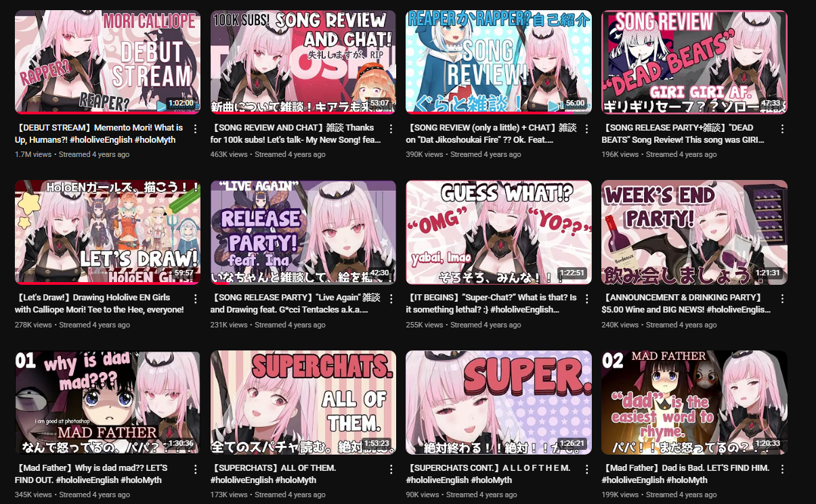Viewport: 816px width, 504px height.
Task: Open options menu for SUPERCHATS CONT. video
Action: tap(586, 469)
